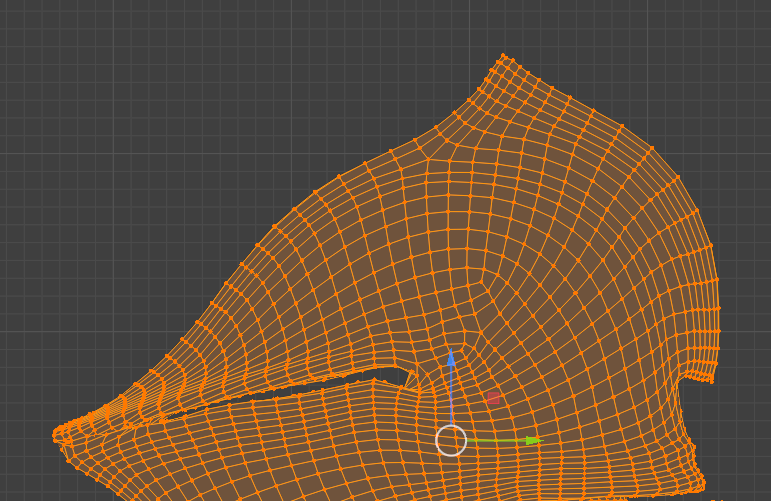Click the blue Z-axis gizmo arrow

[451, 357]
